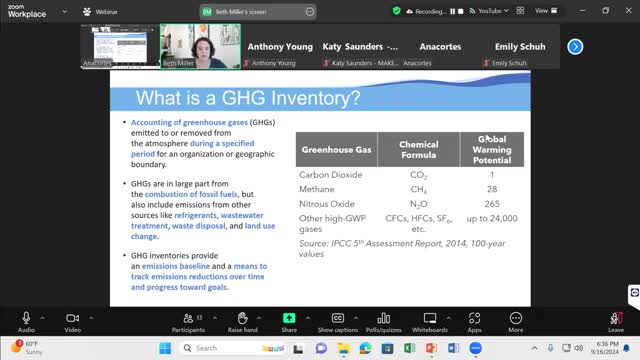This screenshot has height=360, width=640.
Task: Show hidden system tray icons
Action: pyautogui.click(x=534, y=348)
